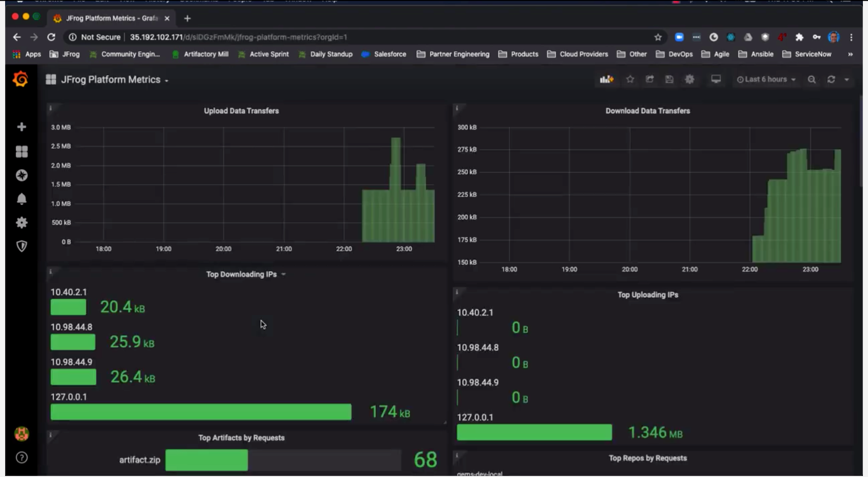Toggle the cycle view mode monitor icon
Image resolution: width=868 pixels, height=477 pixels.
(716, 79)
